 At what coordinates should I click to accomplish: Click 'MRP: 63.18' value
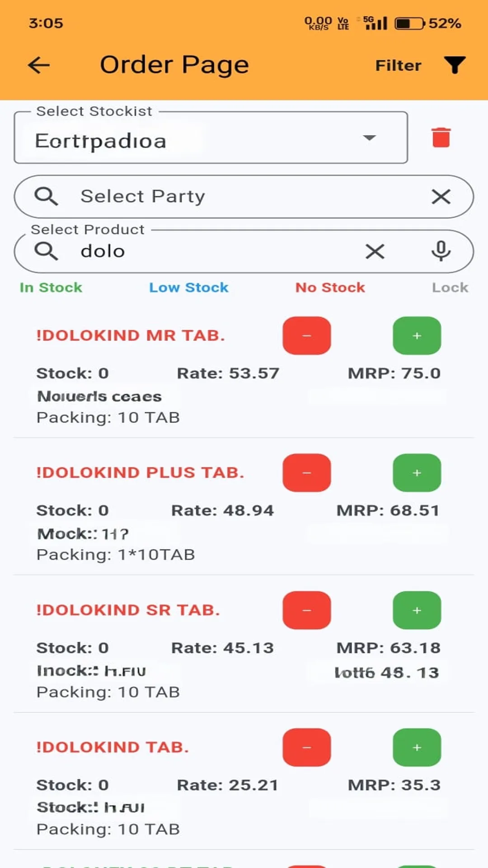(389, 648)
